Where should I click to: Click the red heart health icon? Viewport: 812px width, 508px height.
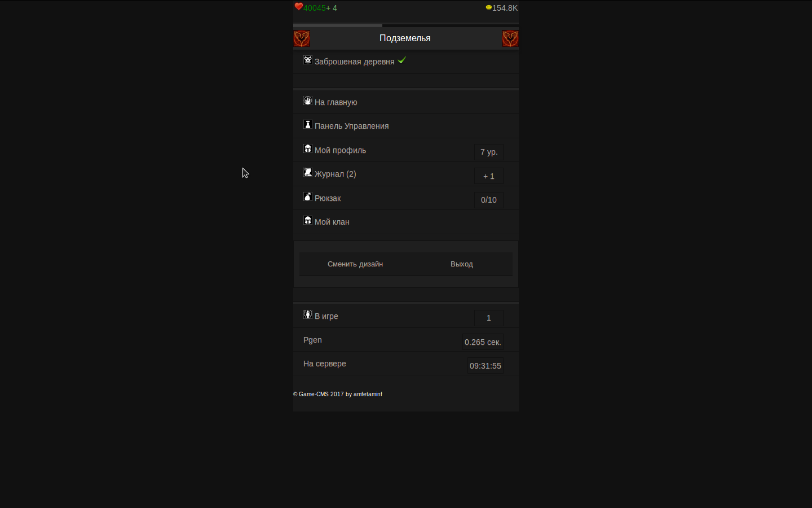pyautogui.click(x=298, y=7)
